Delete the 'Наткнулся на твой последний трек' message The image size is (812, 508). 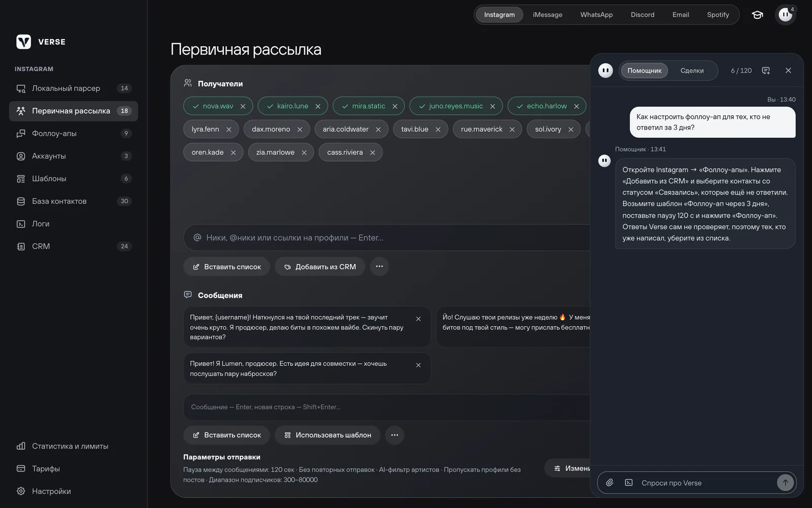click(x=419, y=319)
